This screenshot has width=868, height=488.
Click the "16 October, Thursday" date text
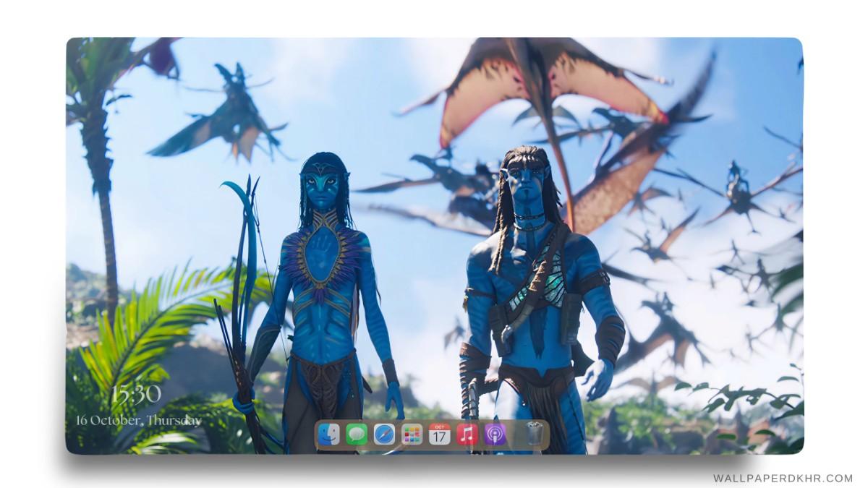pos(138,420)
